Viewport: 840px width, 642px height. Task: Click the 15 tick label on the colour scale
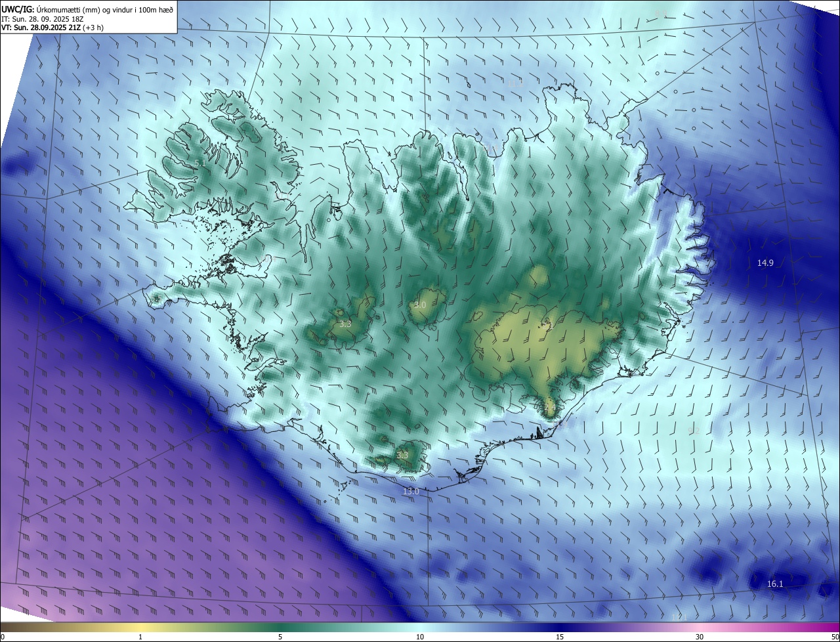pyautogui.click(x=560, y=637)
